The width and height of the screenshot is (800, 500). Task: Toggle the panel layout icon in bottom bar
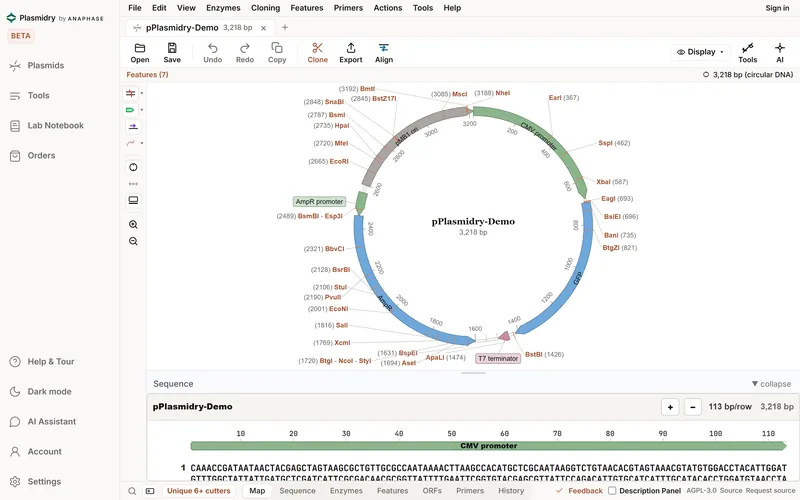tap(150, 491)
